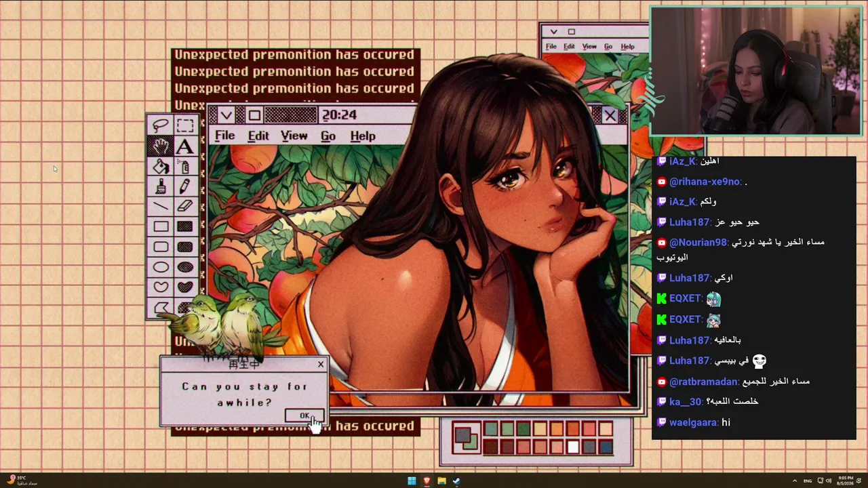Open the weather widget showing 35°C
This screenshot has height=488, width=868.
tap(22, 480)
